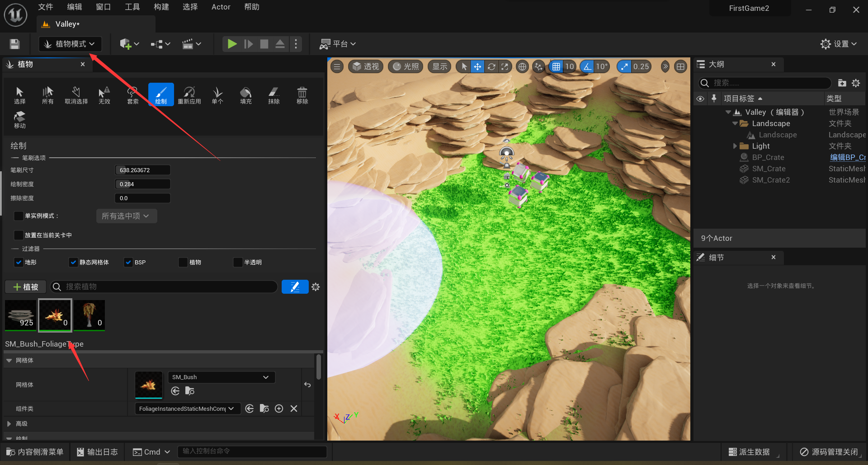Open the 所有选中项 dropdown
The image size is (868, 465).
click(x=127, y=216)
